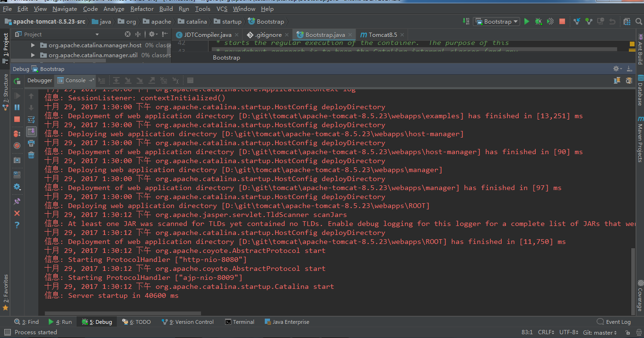Click the green bug Debug icon in top toolbar
The width and height of the screenshot is (644, 338).
coord(539,22)
